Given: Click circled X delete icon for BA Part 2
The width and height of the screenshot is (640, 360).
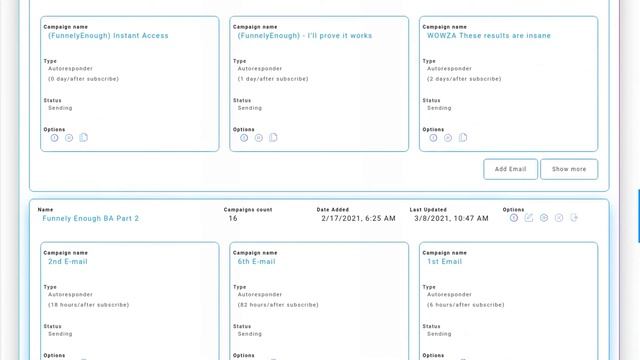Looking at the screenshot, I should pyautogui.click(x=559, y=218).
